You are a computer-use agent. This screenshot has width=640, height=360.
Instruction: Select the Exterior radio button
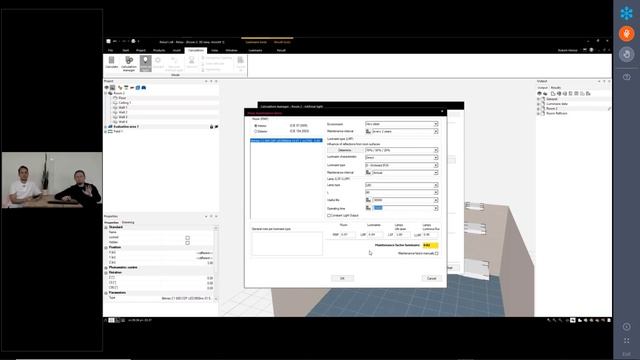256,131
